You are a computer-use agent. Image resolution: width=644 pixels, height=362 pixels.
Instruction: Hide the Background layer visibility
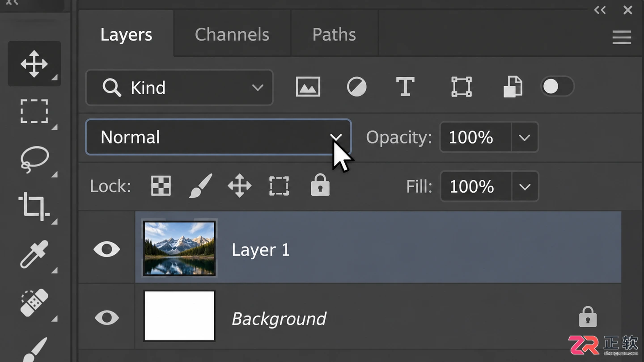tap(107, 318)
